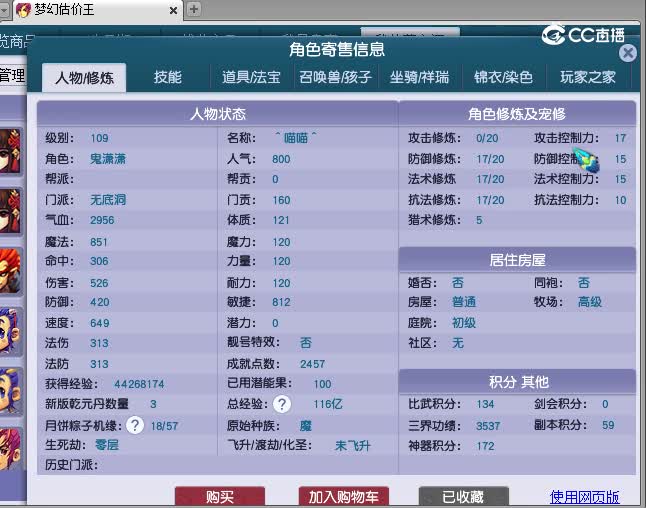Click the 气血 value 2956

pyautogui.click(x=102, y=220)
